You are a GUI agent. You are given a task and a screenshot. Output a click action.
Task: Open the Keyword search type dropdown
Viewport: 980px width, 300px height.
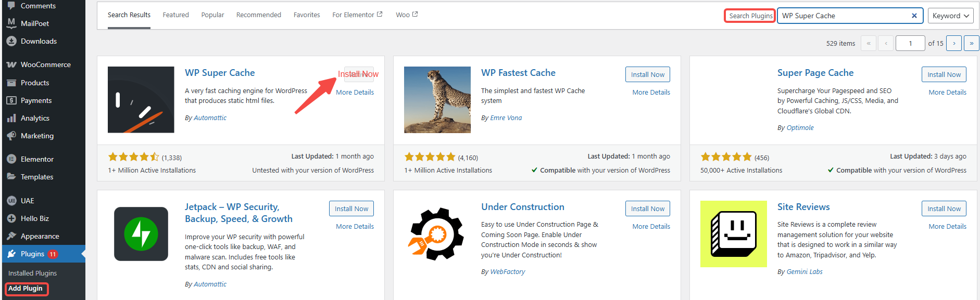pos(950,16)
